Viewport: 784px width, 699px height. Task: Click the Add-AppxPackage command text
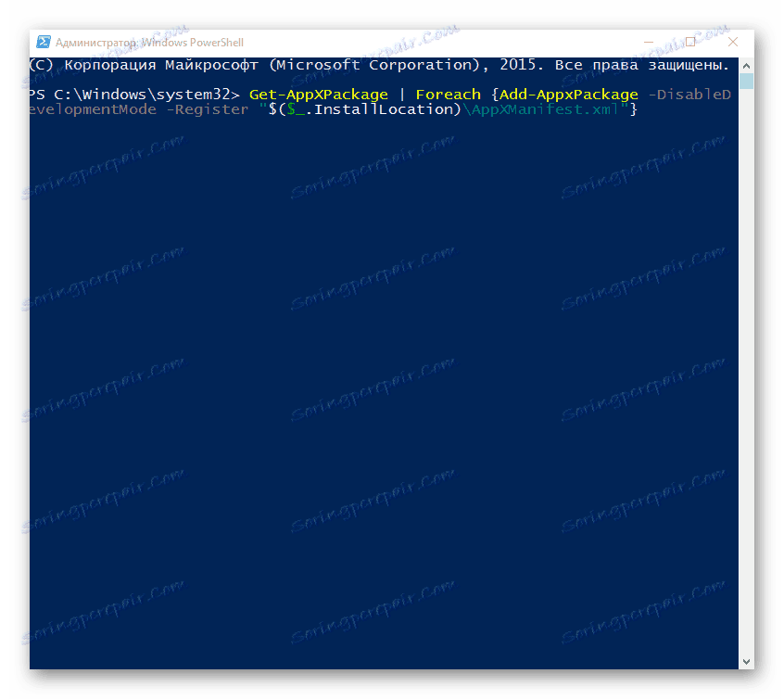(x=568, y=94)
